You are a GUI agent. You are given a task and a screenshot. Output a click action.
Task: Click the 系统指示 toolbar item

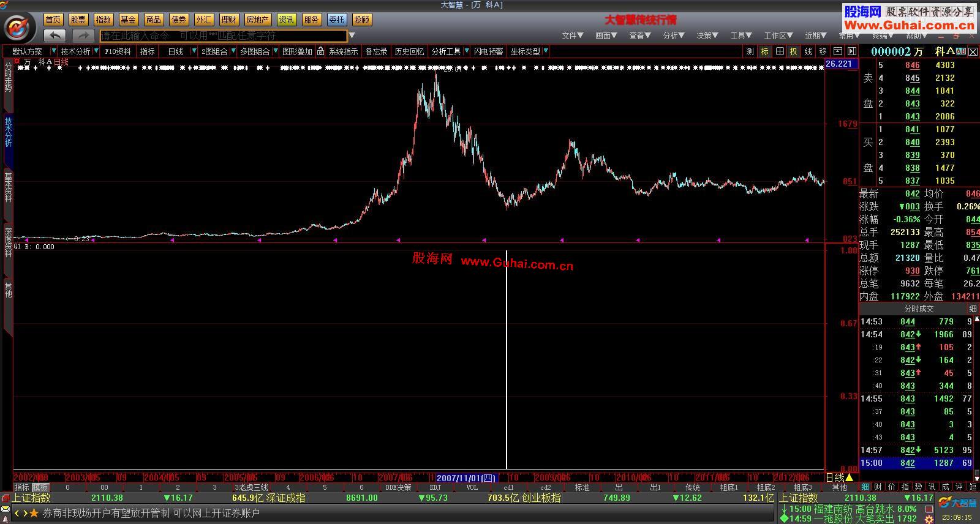coord(343,51)
